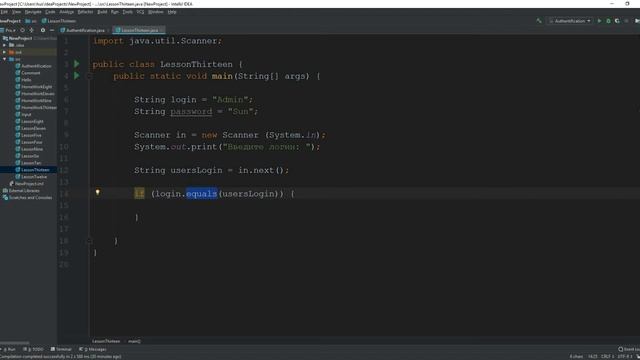The width and height of the screenshot is (640, 360).
Task: Select the LessonThirteen.java editor tab
Action: [140, 30]
